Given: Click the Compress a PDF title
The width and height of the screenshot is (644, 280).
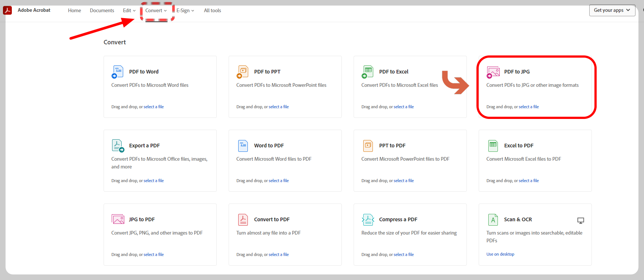Looking at the screenshot, I should pos(398,219).
